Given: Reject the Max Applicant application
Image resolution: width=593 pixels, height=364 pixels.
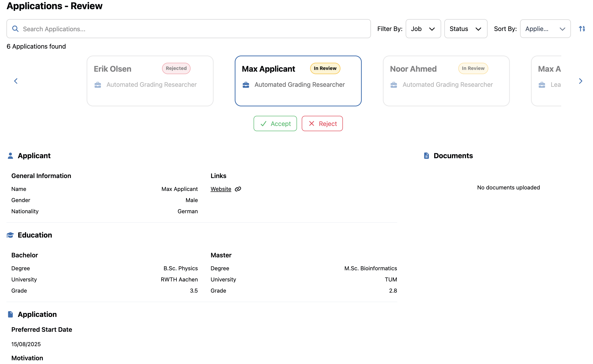Looking at the screenshot, I should pos(322,123).
